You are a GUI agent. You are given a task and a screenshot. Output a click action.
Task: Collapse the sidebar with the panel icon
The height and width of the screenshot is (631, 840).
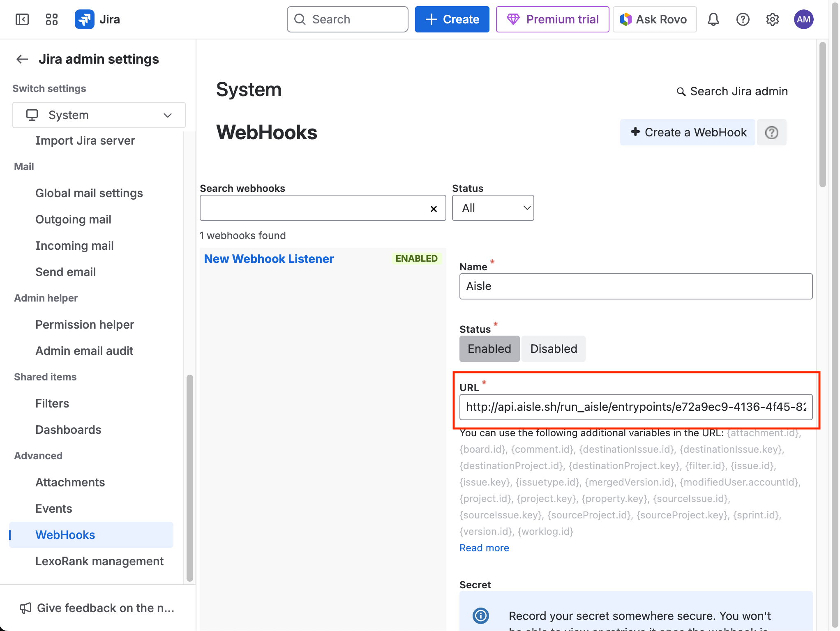point(22,19)
